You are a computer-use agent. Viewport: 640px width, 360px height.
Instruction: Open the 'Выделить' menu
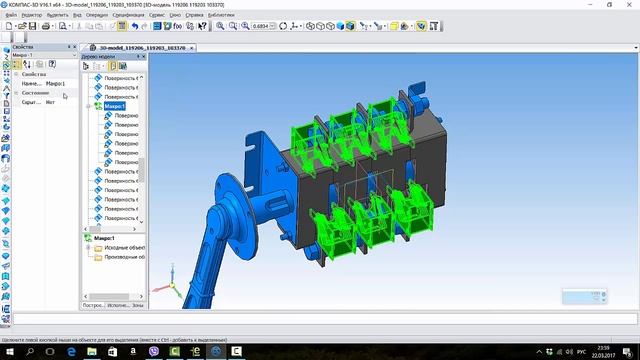[x=58, y=15]
